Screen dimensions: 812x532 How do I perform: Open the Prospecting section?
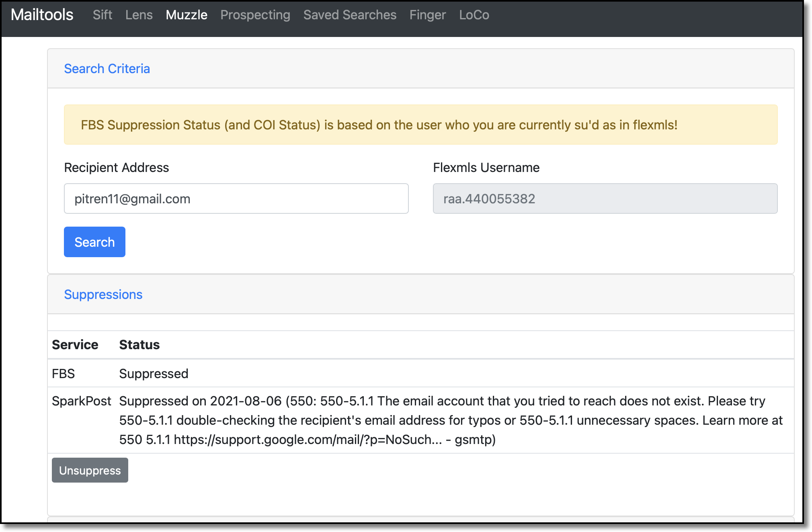click(x=255, y=15)
